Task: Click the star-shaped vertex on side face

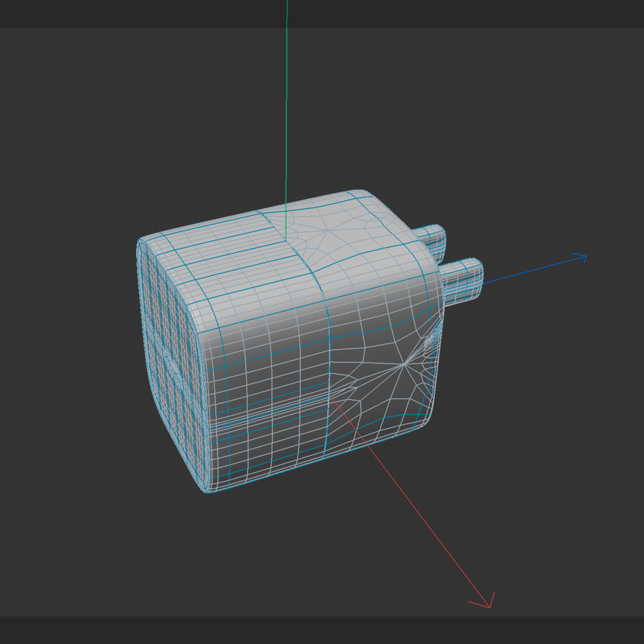Action: tap(404, 364)
